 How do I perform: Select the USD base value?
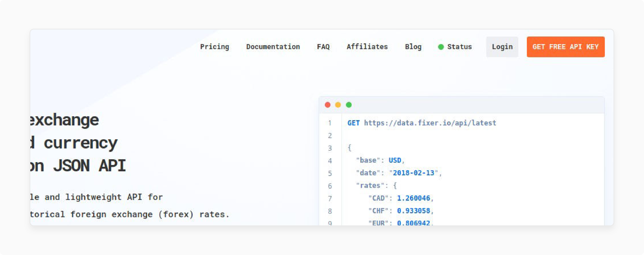[x=395, y=160]
